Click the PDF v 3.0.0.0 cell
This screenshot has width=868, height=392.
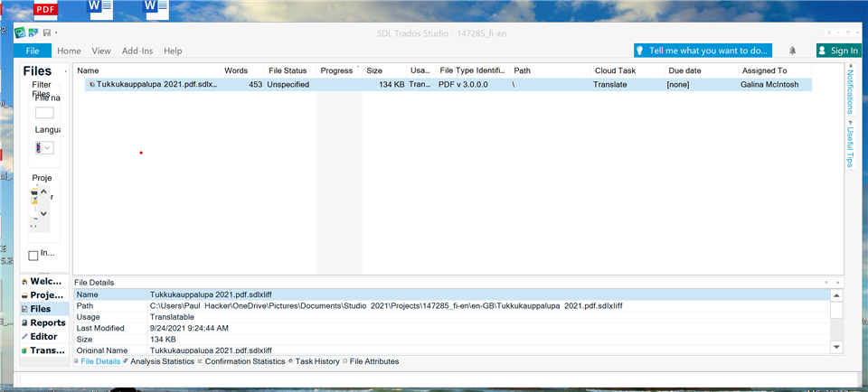[463, 85]
